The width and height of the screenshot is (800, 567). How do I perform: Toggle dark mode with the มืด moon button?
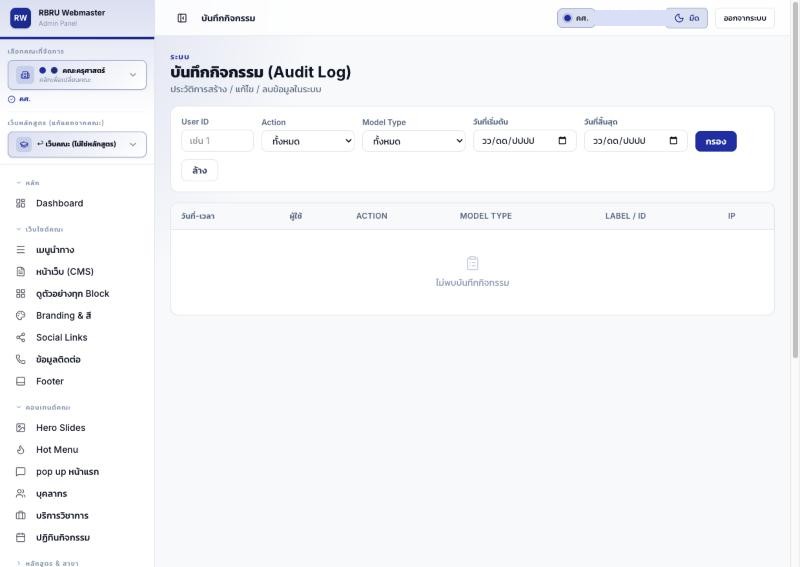687,18
